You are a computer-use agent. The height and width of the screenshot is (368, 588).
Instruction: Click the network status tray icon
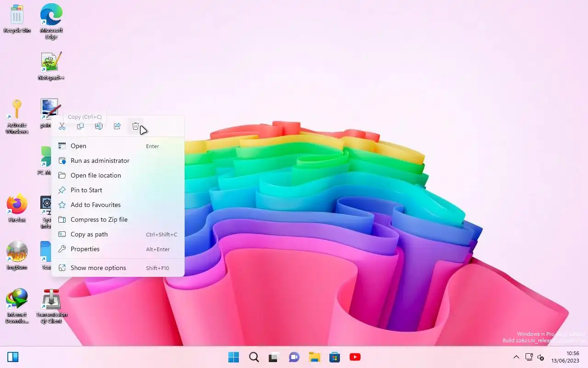coord(529,357)
